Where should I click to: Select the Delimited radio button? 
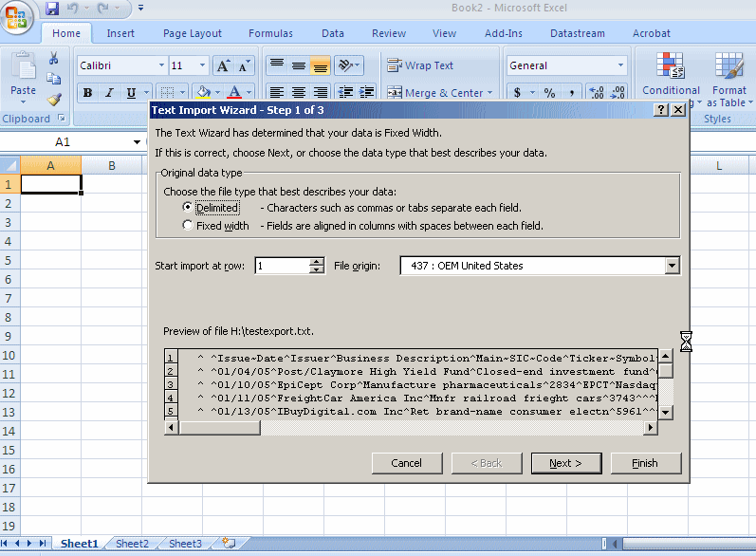pyautogui.click(x=188, y=207)
